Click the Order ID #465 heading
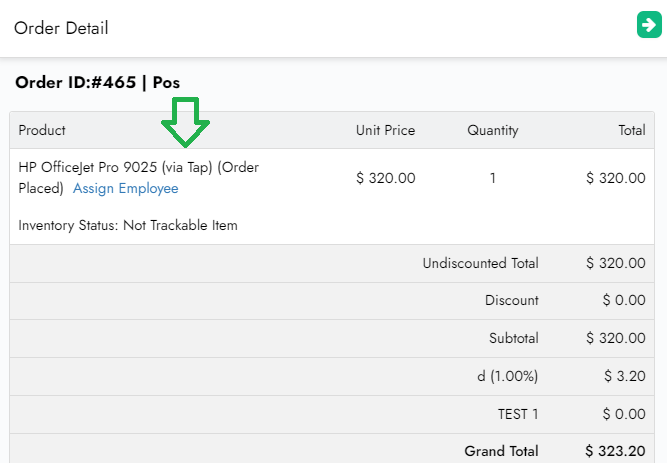This screenshot has width=667, height=463. (97, 82)
